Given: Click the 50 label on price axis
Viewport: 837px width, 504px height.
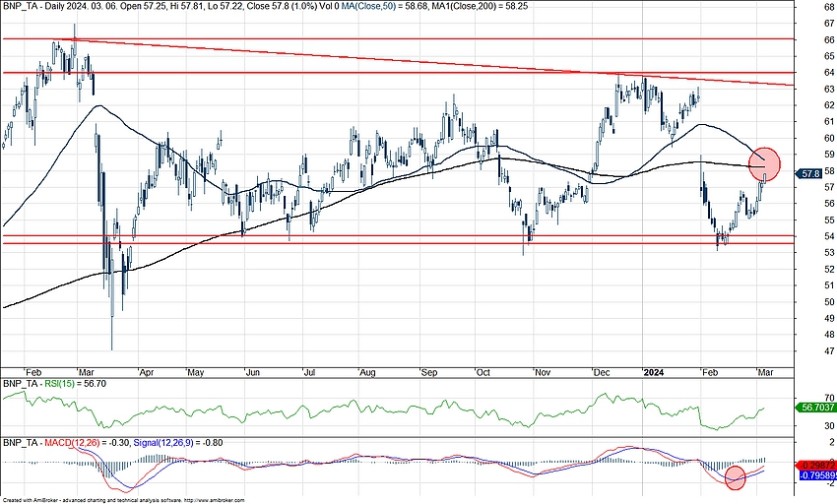Looking at the screenshot, I should [x=829, y=302].
